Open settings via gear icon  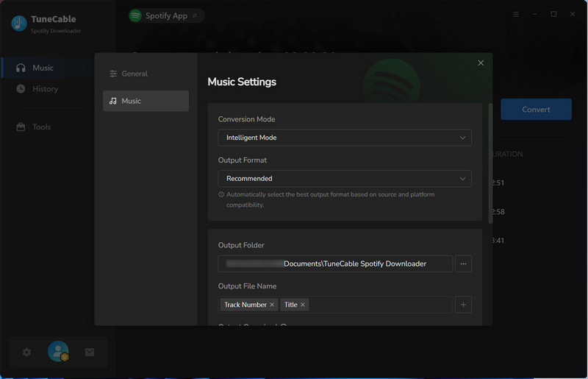tap(27, 353)
